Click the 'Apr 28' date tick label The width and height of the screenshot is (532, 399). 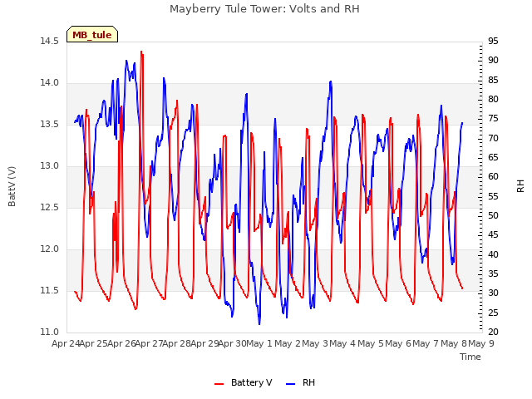click(177, 344)
